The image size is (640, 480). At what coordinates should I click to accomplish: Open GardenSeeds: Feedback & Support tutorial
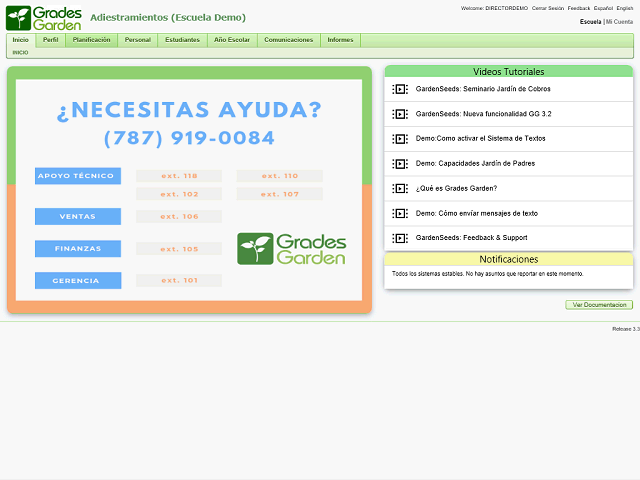pos(471,238)
